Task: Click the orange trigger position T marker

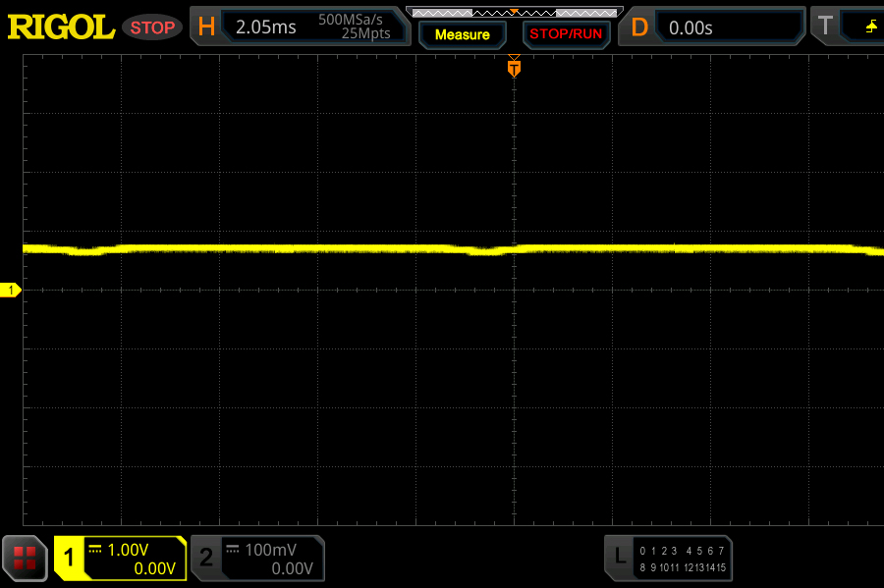Action: click(514, 68)
